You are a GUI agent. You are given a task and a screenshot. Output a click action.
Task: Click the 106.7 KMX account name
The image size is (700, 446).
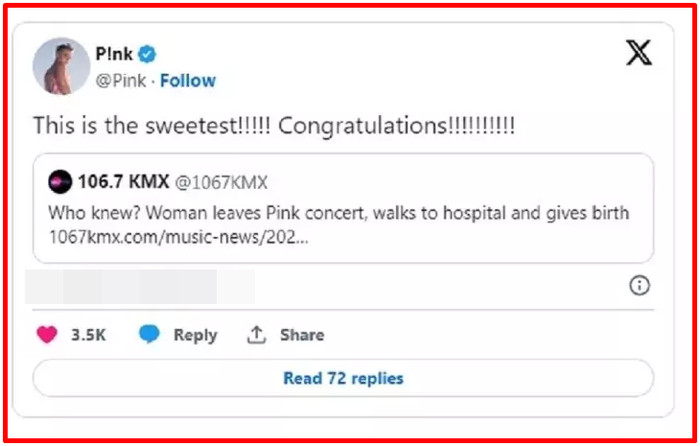[x=124, y=182]
